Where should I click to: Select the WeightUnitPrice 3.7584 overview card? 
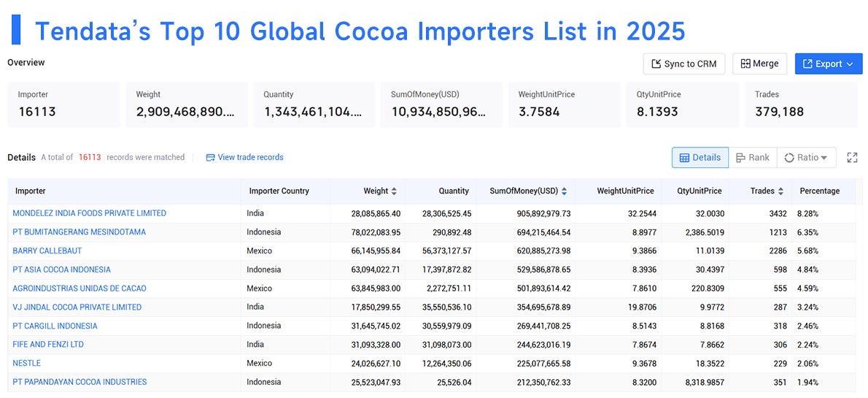point(565,104)
